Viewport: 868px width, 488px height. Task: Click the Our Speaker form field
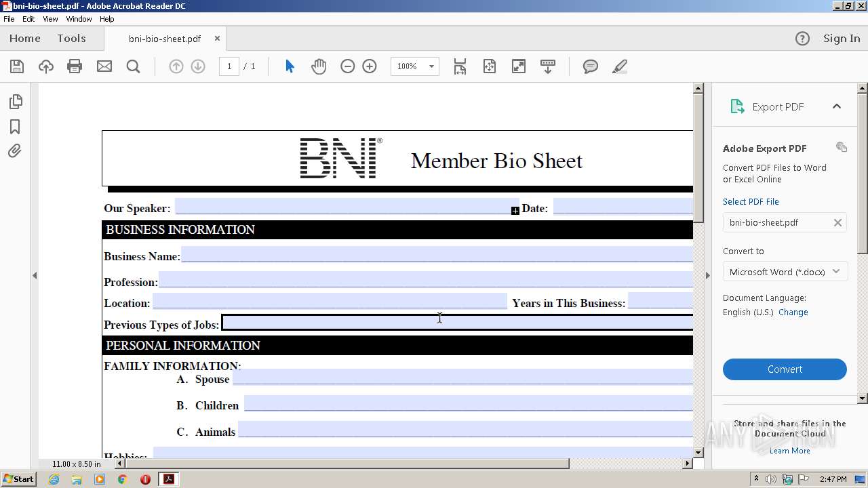click(347, 207)
